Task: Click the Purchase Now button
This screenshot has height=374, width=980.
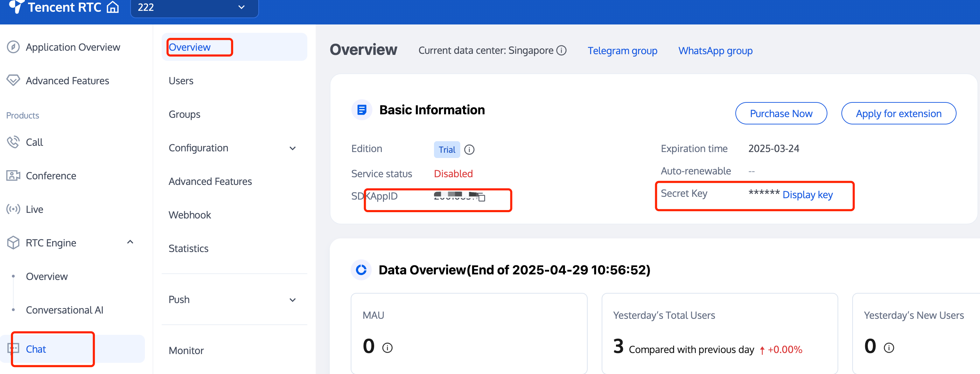Action: click(x=781, y=113)
